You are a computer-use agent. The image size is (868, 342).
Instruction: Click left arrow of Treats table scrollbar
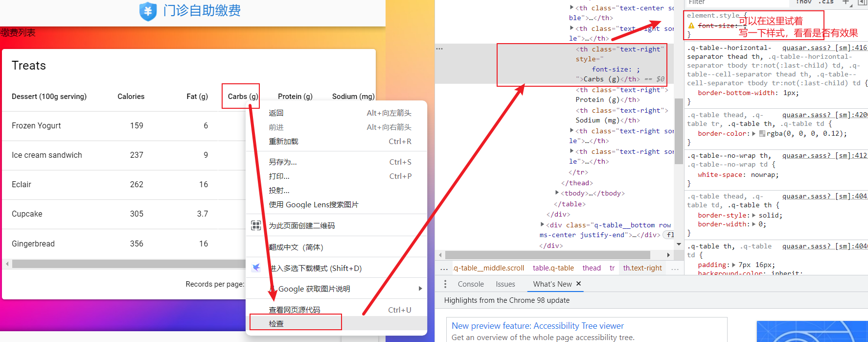coord(7,264)
